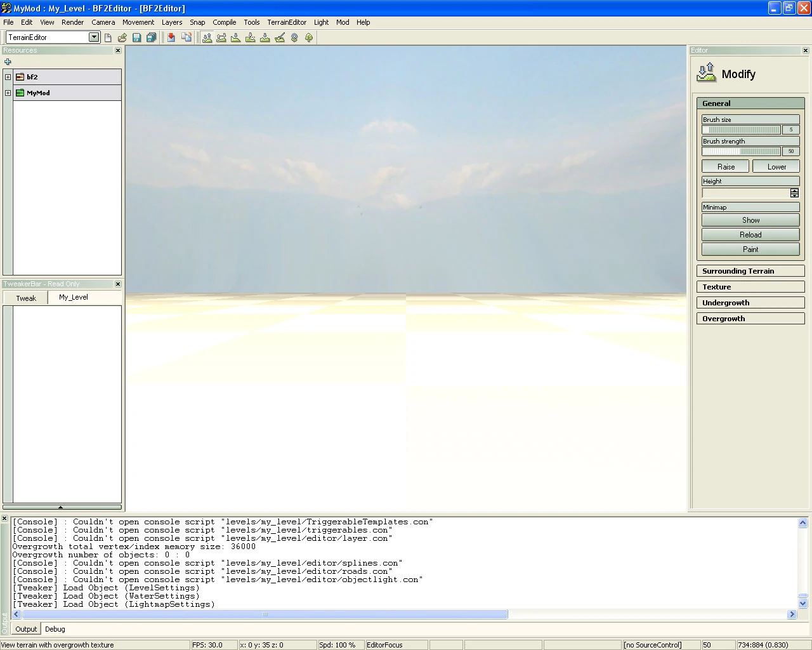Switch to the Tweak tab
Image resolution: width=812 pixels, height=650 pixels.
point(26,298)
